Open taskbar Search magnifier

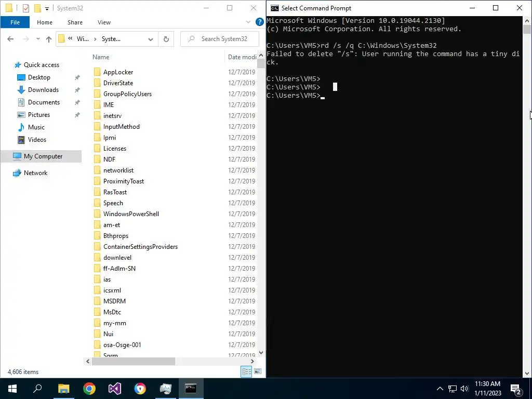37,389
